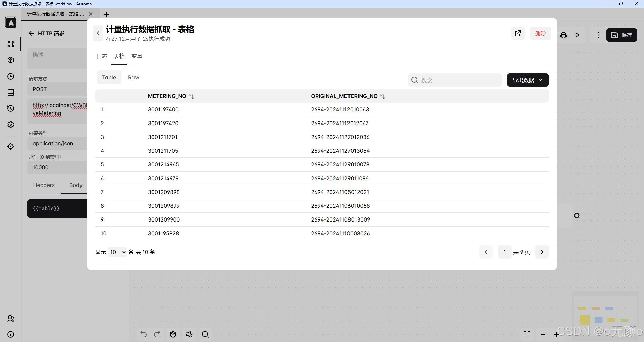Click search icon in bottom toolbar
Image resolution: width=644 pixels, height=342 pixels.
click(205, 334)
